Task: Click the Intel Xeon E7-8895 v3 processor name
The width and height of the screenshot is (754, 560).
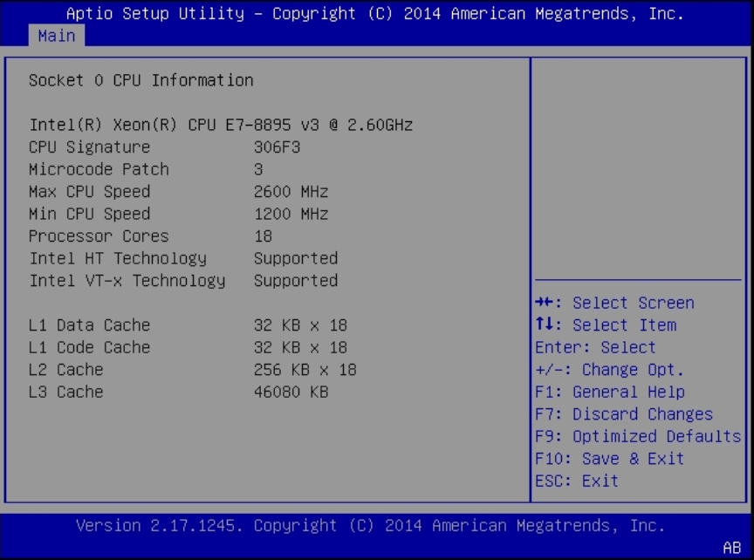Action: [221, 125]
